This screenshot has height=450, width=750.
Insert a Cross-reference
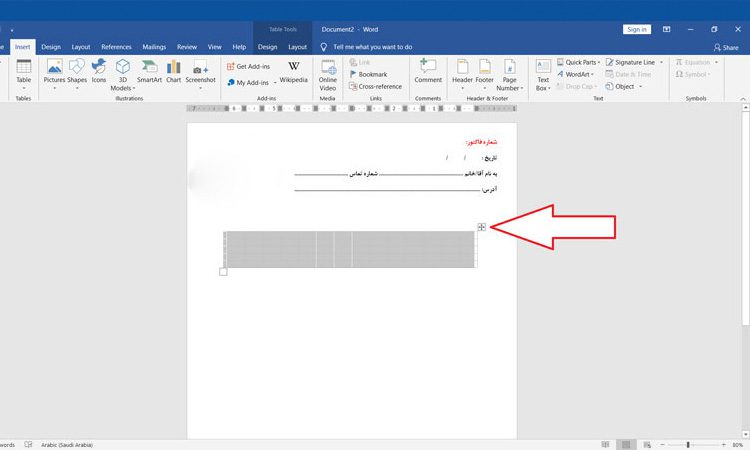[x=375, y=87]
